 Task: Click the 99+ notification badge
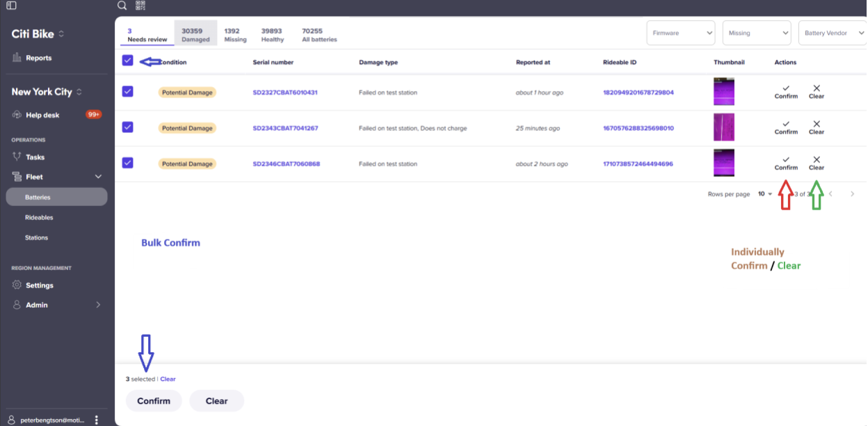point(93,114)
